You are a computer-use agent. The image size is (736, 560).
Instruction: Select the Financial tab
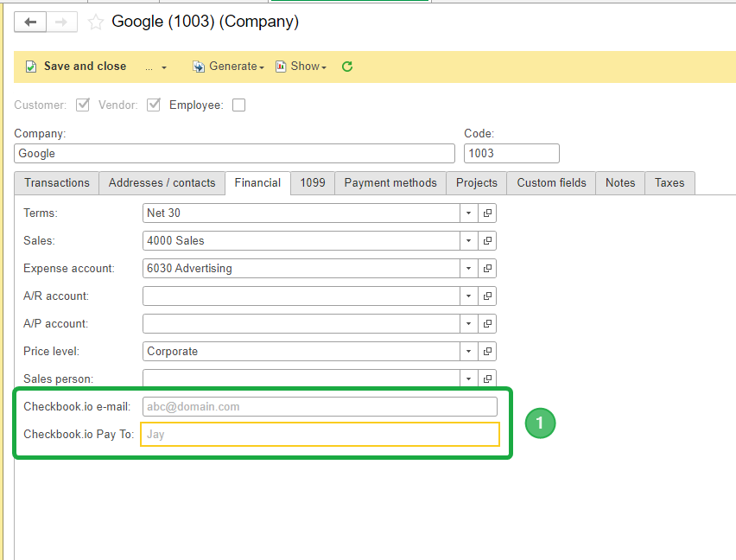(257, 182)
